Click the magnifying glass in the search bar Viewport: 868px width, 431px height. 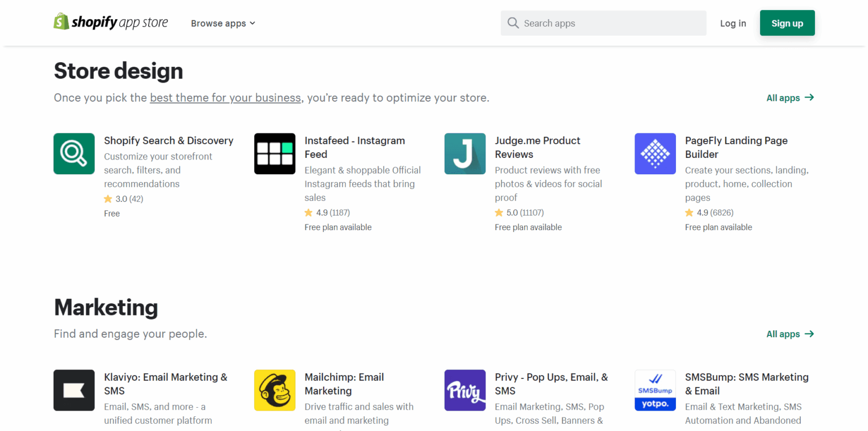click(x=513, y=23)
